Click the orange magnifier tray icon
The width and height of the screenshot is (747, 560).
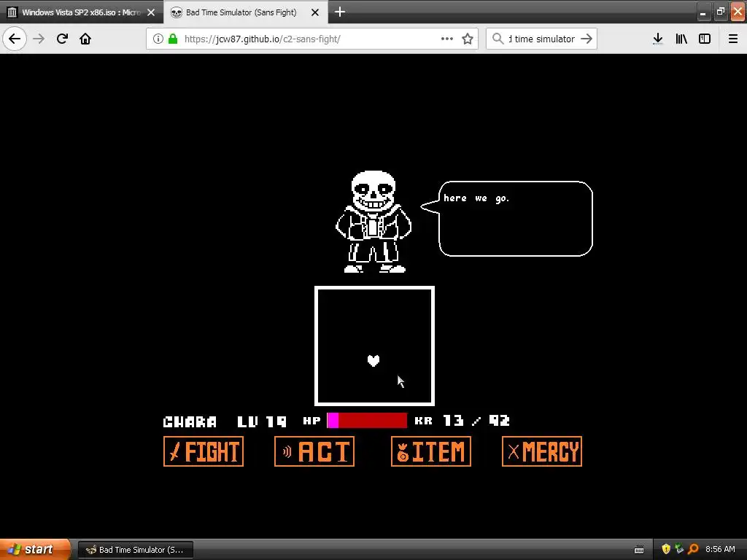pyautogui.click(x=693, y=550)
